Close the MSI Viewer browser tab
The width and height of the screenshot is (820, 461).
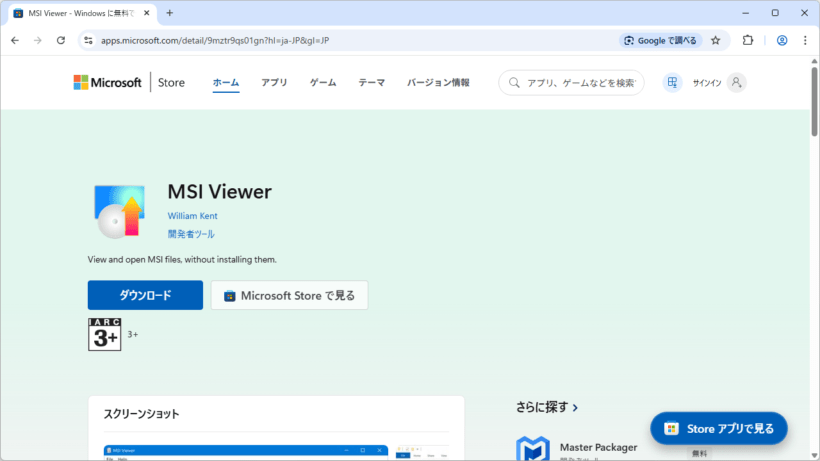coord(146,13)
